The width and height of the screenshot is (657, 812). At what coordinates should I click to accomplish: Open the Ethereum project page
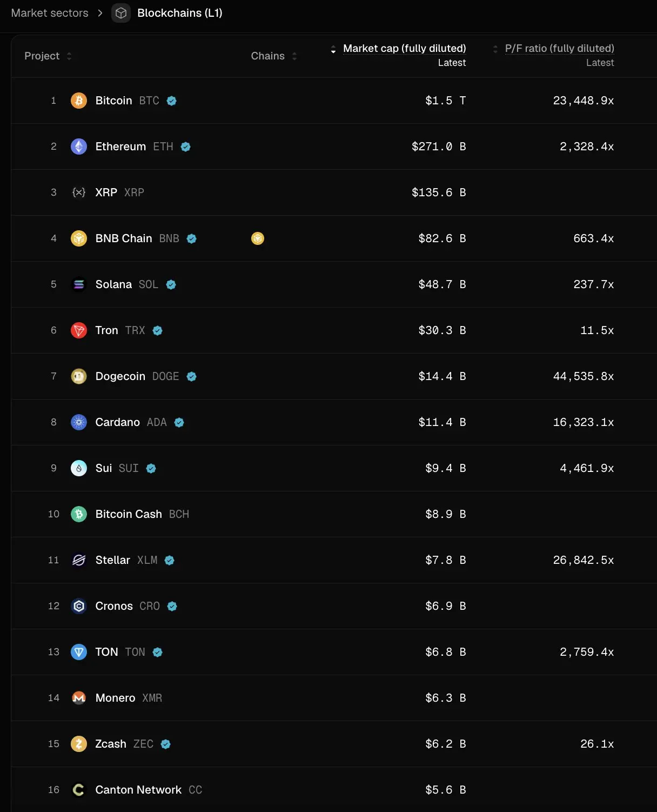[120, 147]
